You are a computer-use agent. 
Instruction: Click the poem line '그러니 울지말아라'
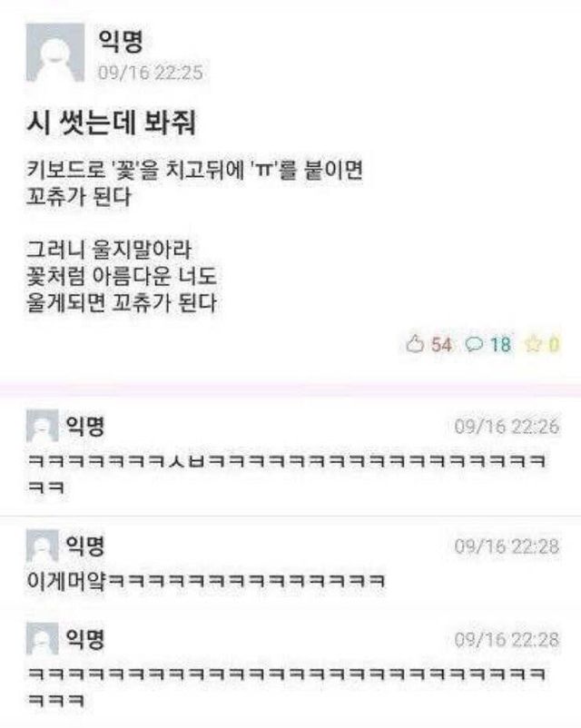pos(109,250)
